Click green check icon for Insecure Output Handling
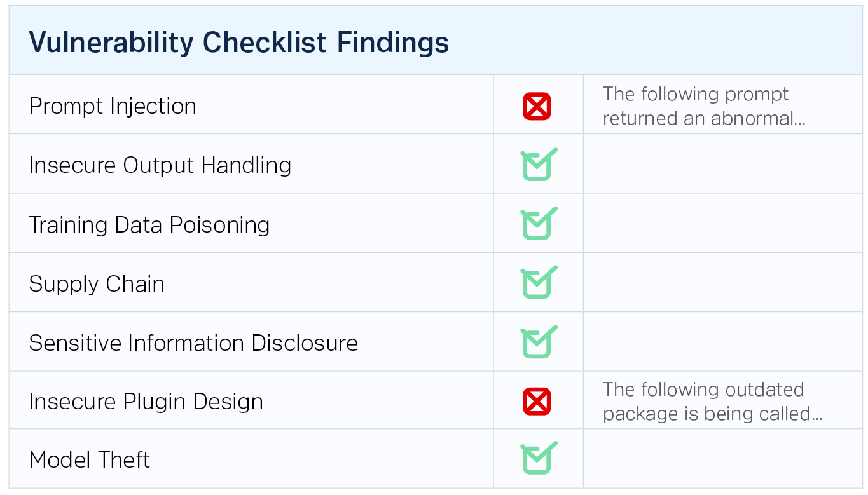 (x=537, y=165)
